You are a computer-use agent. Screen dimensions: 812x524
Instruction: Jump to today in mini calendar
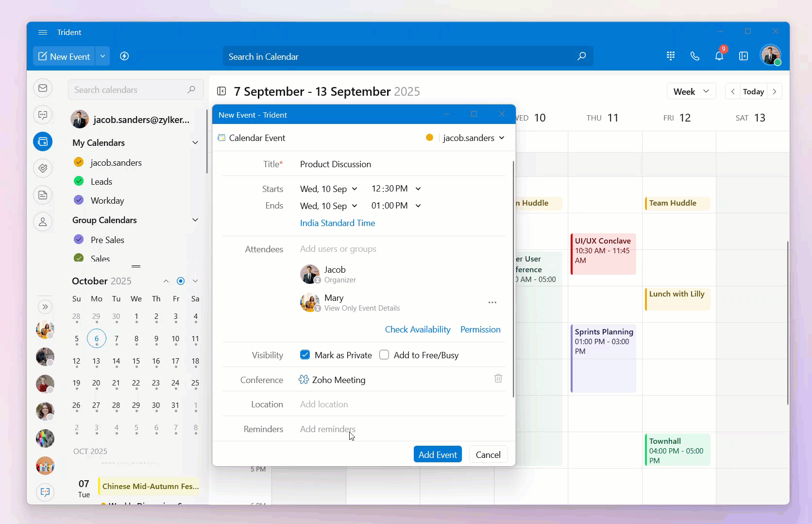coord(181,281)
